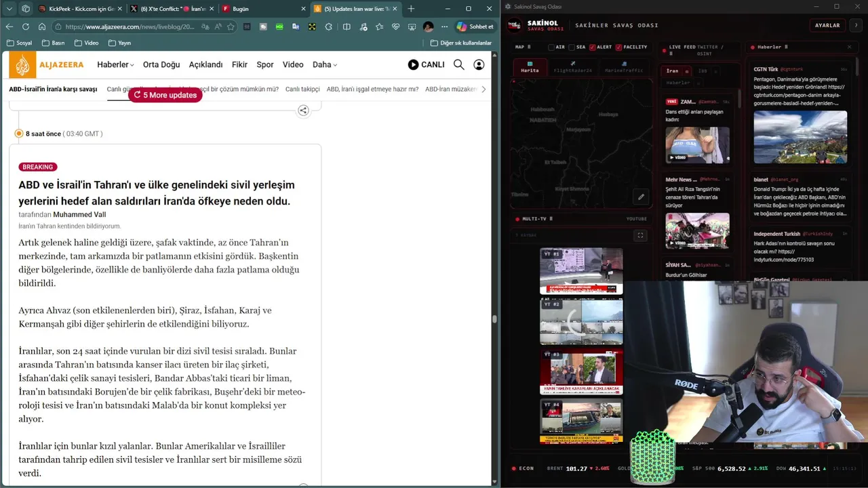Expand the Daha menu on Al Jazeera
Image resolution: width=868 pixels, height=488 pixels.
pyautogui.click(x=325, y=64)
